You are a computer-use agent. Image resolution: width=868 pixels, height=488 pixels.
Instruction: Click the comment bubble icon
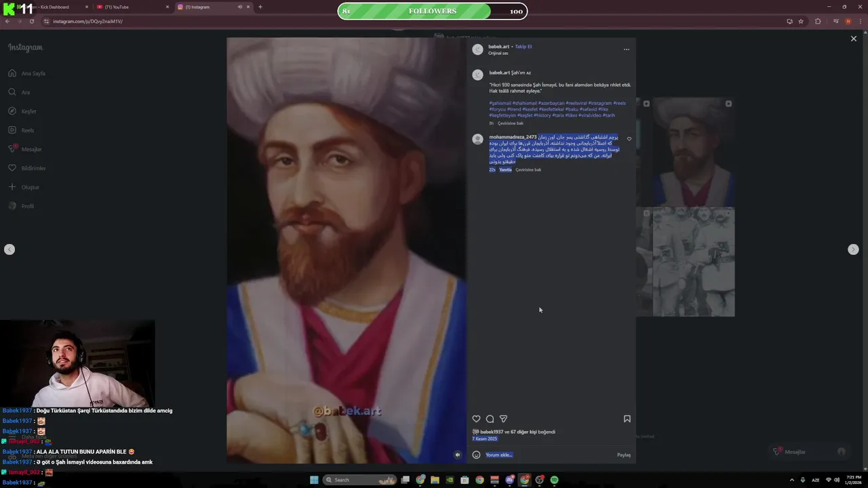click(490, 419)
